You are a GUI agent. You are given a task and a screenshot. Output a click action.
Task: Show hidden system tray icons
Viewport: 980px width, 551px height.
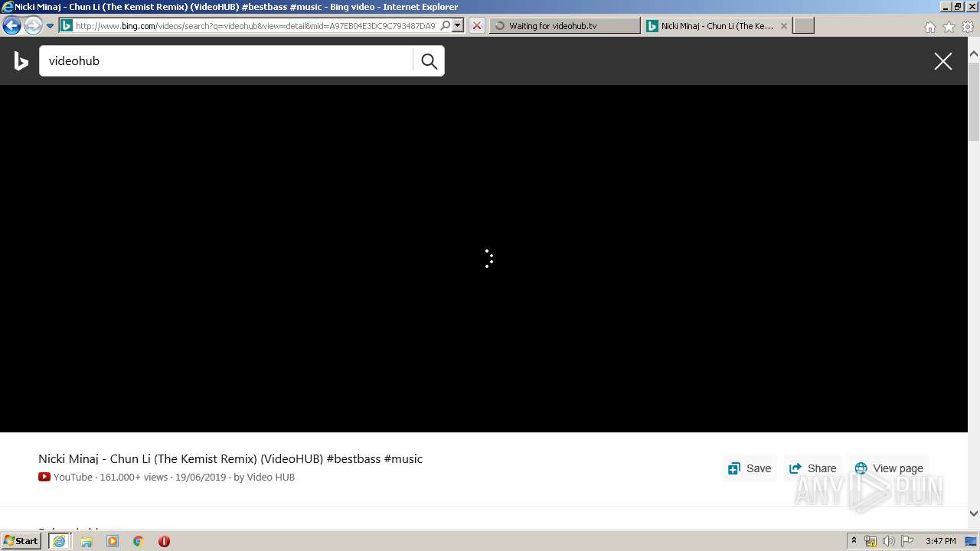pos(854,540)
